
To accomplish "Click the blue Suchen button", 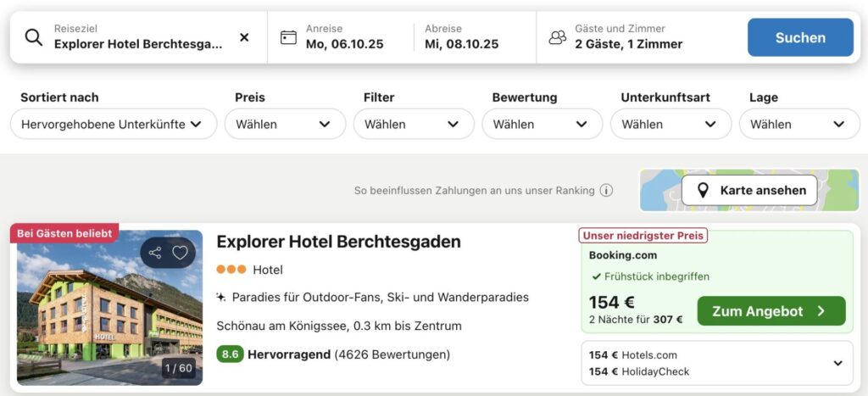I will click(x=800, y=37).
